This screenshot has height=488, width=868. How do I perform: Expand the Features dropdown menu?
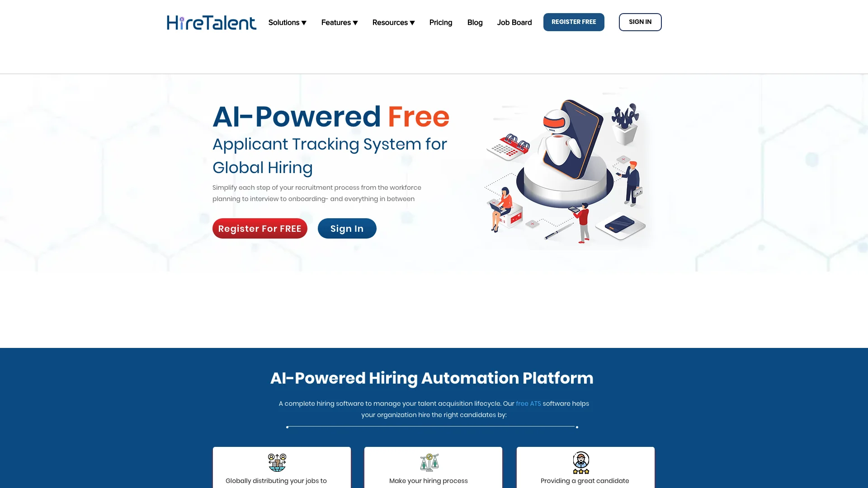(x=339, y=22)
